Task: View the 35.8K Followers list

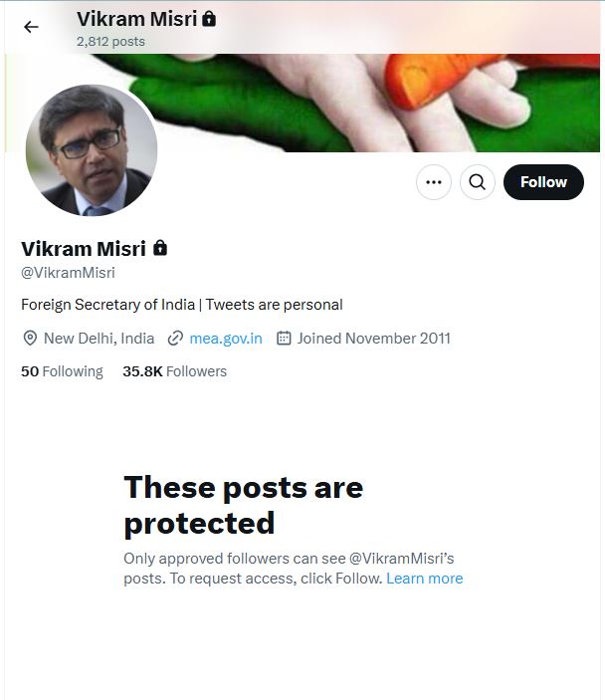Action: 174,371
